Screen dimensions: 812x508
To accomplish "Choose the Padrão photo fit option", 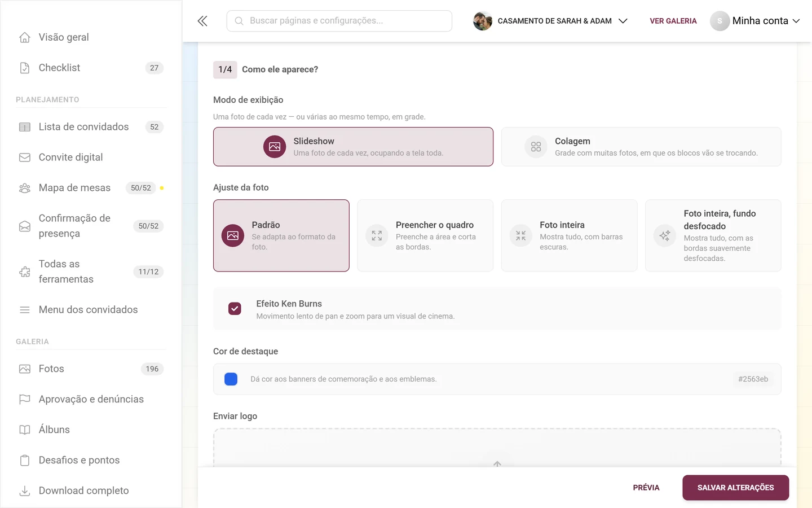I will [281, 235].
